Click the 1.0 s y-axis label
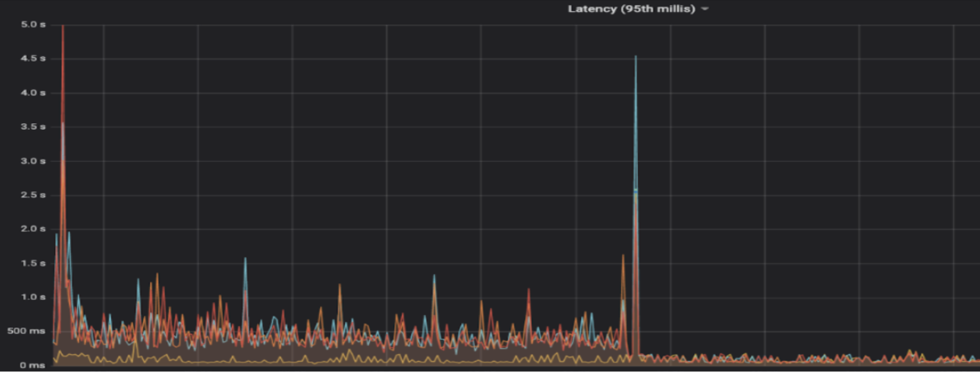980x372 pixels. click(33, 297)
